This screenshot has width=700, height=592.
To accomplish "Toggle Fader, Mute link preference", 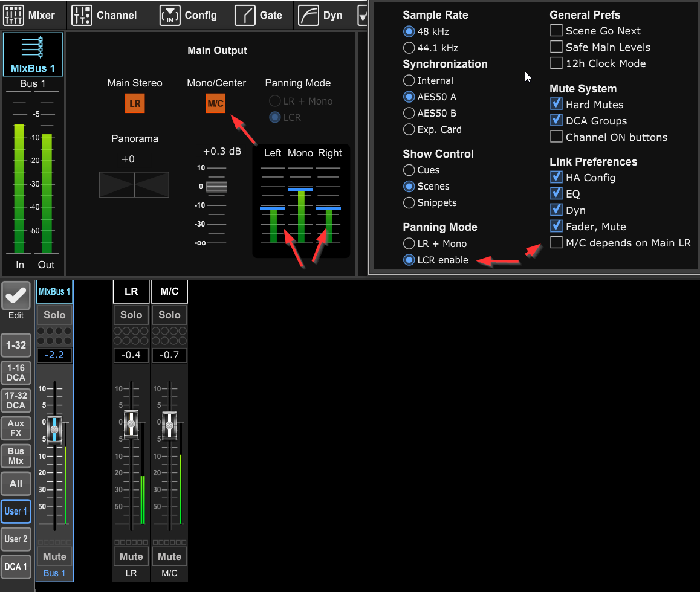I will click(556, 226).
